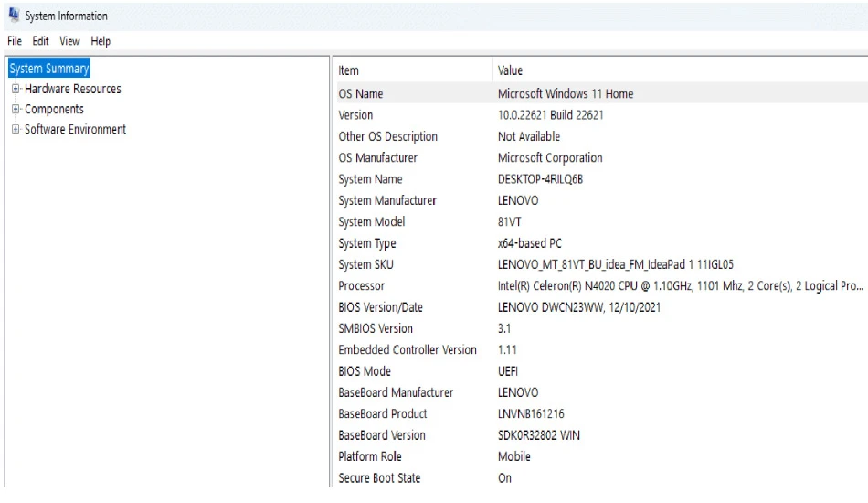This screenshot has height=503, width=868.
Task: Click the 81VT model value
Action: tap(509, 221)
